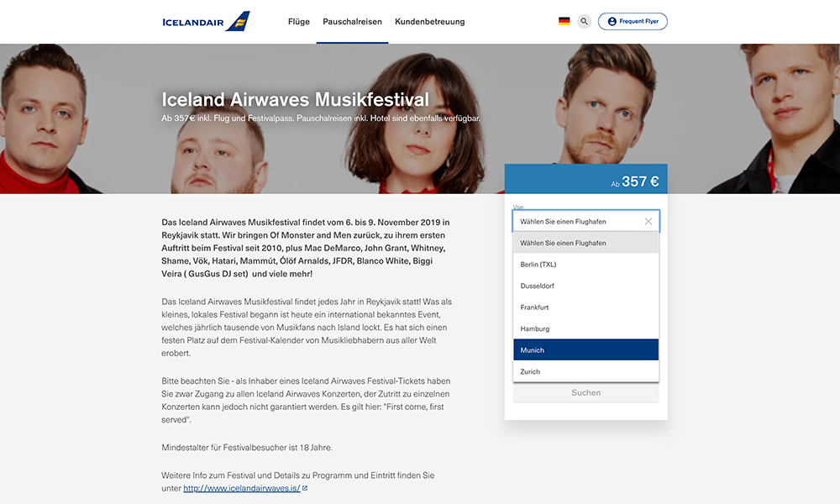The height and width of the screenshot is (504, 840).
Task: Click the 'Iceland Airwaves Musikfestival' heading
Action: [295, 100]
